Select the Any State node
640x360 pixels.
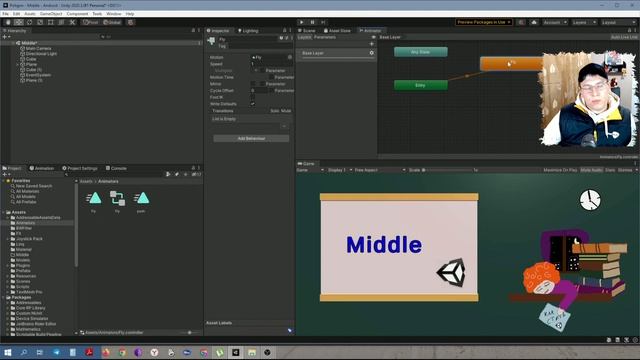(420, 52)
